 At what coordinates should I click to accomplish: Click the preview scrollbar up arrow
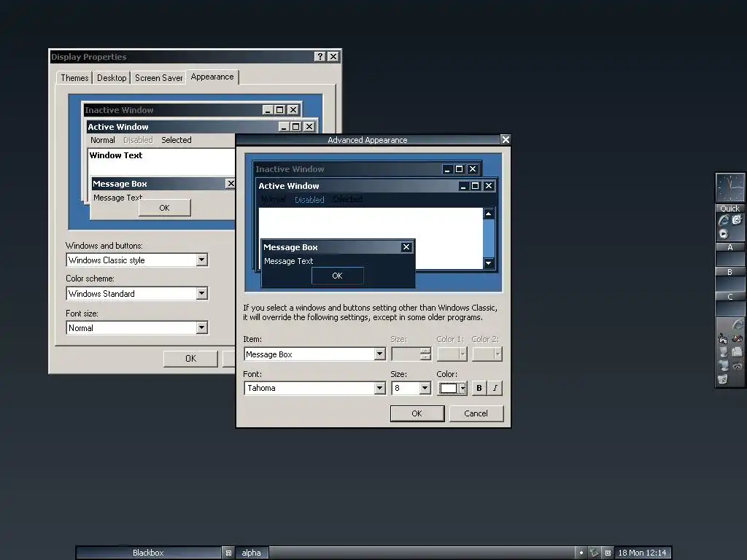[488, 214]
